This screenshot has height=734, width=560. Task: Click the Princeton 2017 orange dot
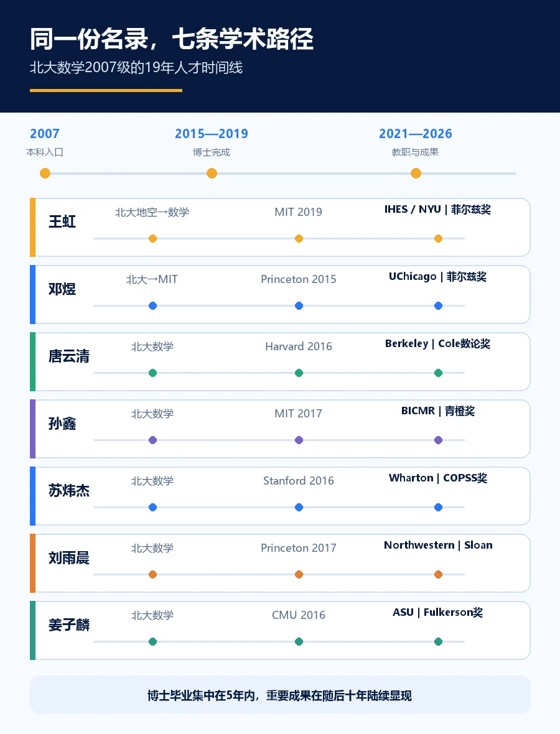299,574
